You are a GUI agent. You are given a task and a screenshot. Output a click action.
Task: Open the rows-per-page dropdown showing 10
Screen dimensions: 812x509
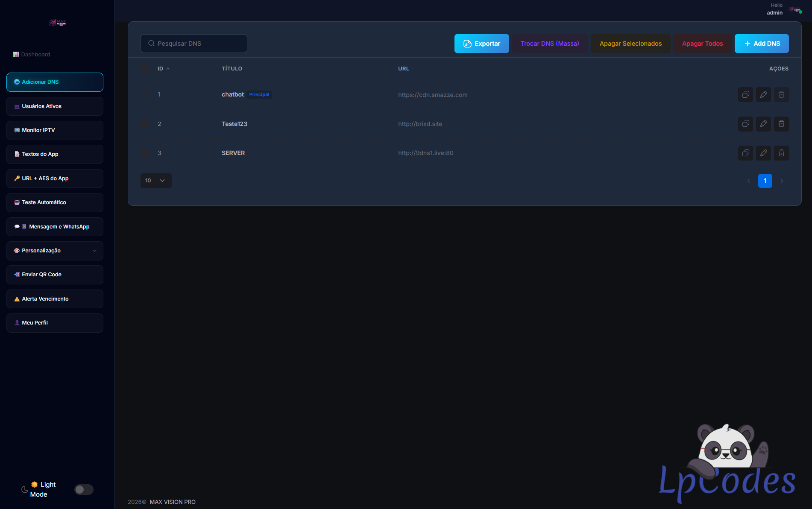point(156,181)
